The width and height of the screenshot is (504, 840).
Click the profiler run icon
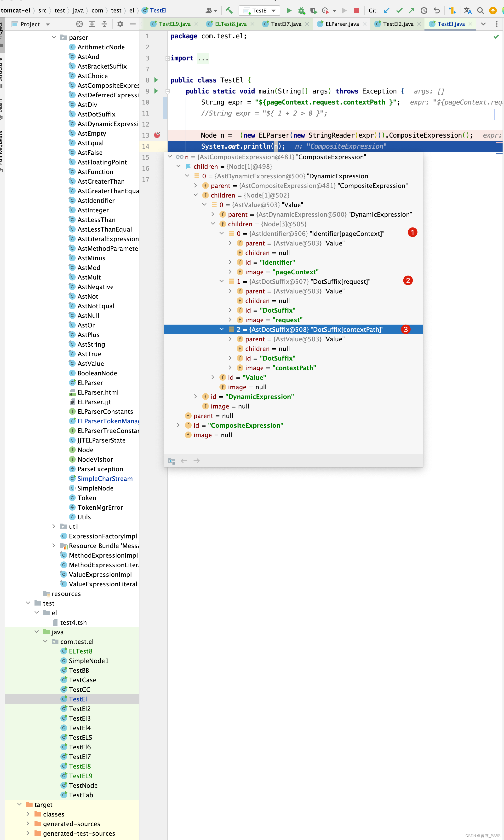(325, 11)
